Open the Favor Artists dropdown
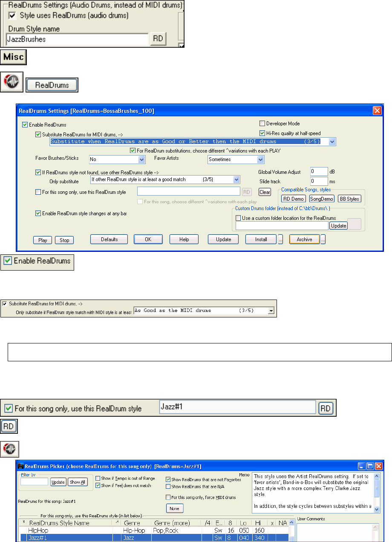This screenshot has width=392, height=542. (x=261, y=159)
